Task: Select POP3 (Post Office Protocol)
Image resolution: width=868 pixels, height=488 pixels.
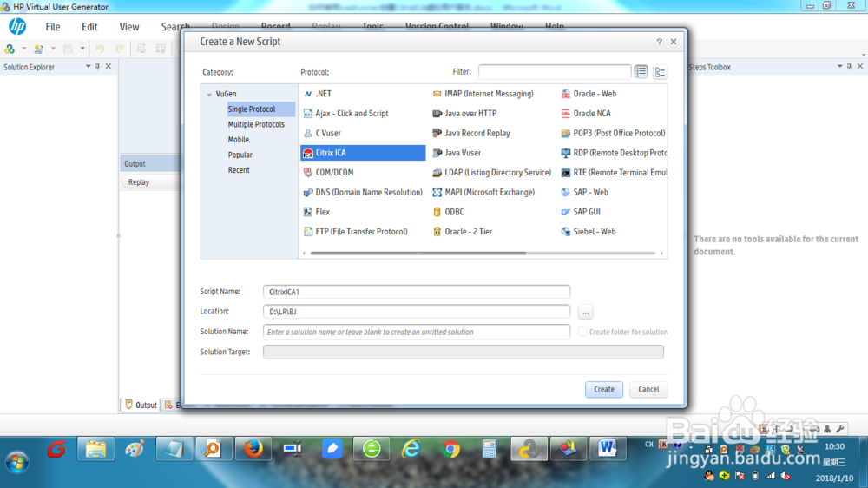Action: click(x=614, y=133)
